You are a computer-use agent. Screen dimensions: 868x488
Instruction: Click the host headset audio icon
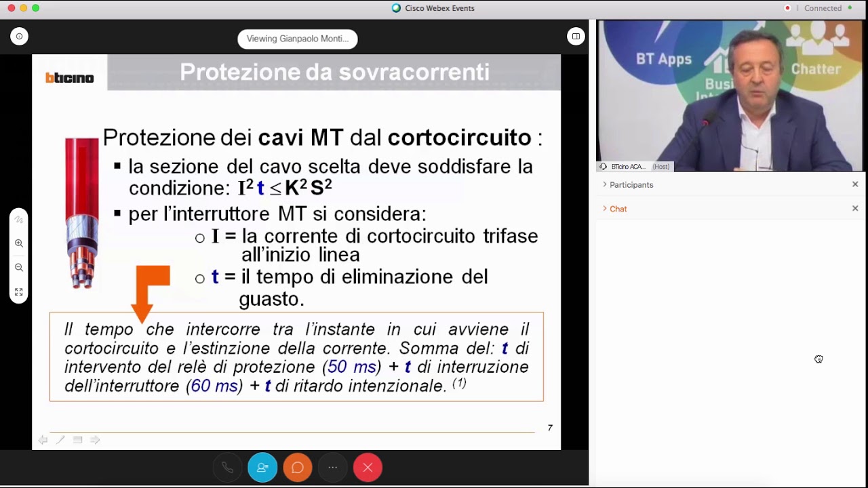pyautogui.click(x=603, y=167)
